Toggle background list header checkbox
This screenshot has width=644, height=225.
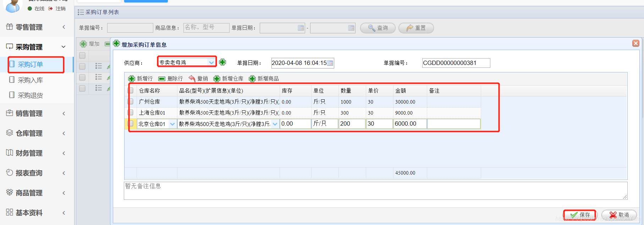pos(82,55)
